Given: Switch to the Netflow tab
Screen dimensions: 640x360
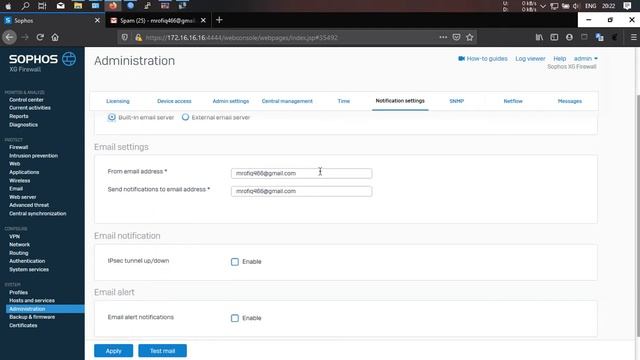Looking at the screenshot, I should click(513, 101).
